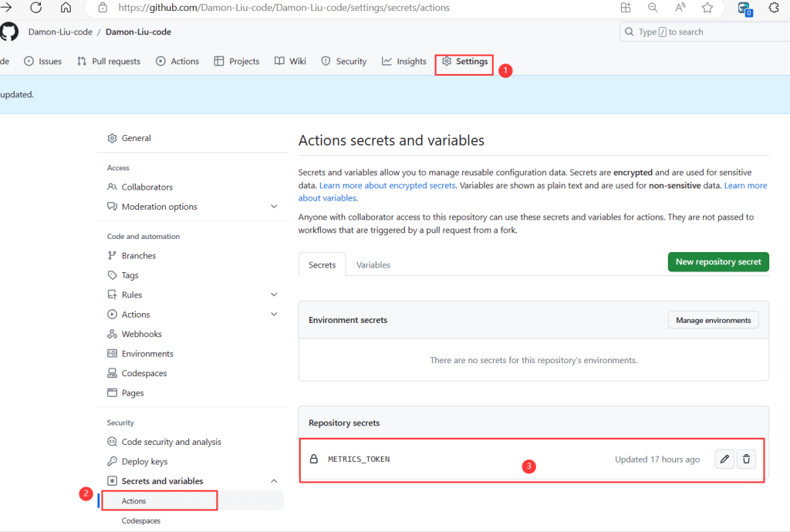Viewport: 790px width, 532px height.
Task: Collapse the Secrets and variables section
Action: 274,481
